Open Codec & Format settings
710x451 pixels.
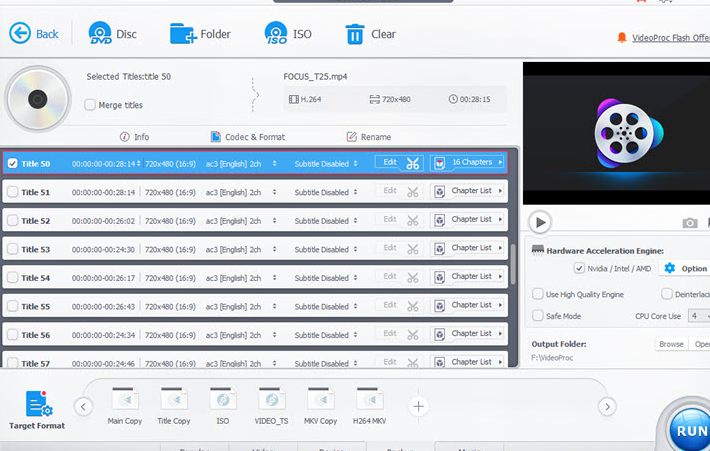coord(248,137)
